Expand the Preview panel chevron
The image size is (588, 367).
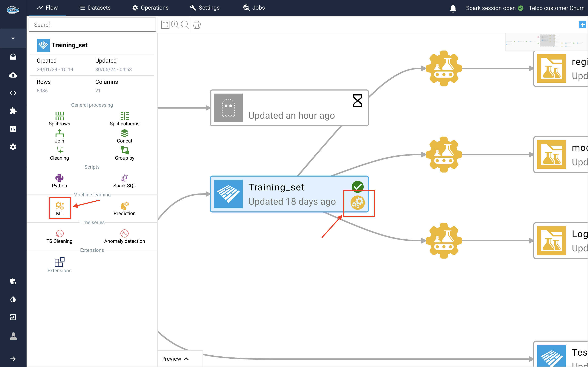tap(186, 359)
